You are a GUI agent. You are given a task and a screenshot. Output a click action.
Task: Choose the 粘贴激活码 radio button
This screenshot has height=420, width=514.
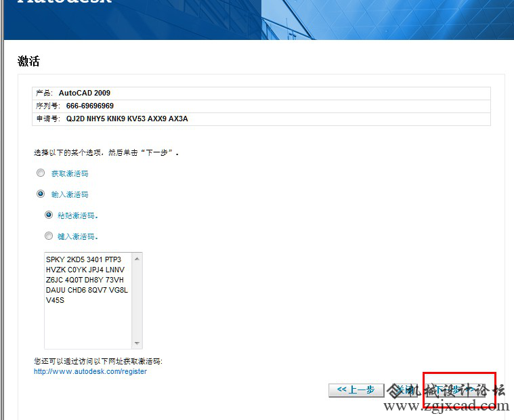point(49,215)
